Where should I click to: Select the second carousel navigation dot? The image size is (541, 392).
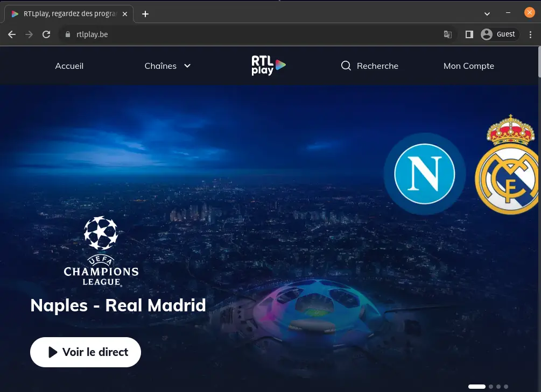click(x=490, y=386)
